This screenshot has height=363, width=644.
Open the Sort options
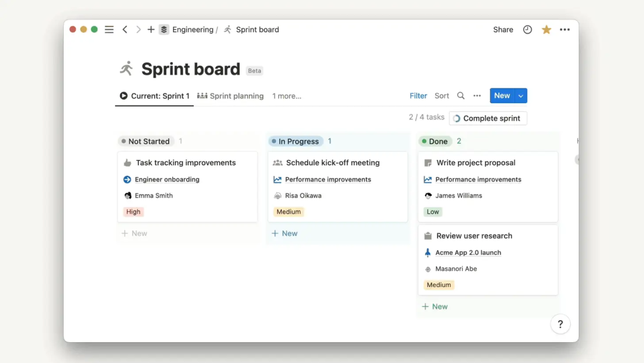[x=442, y=96]
